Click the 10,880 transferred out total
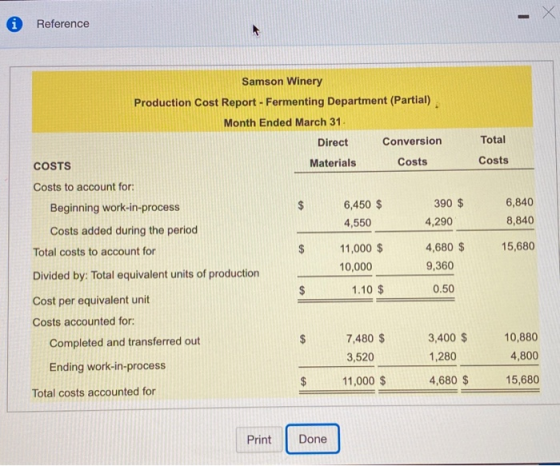The width and height of the screenshot is (560, 466). point(521,337)
